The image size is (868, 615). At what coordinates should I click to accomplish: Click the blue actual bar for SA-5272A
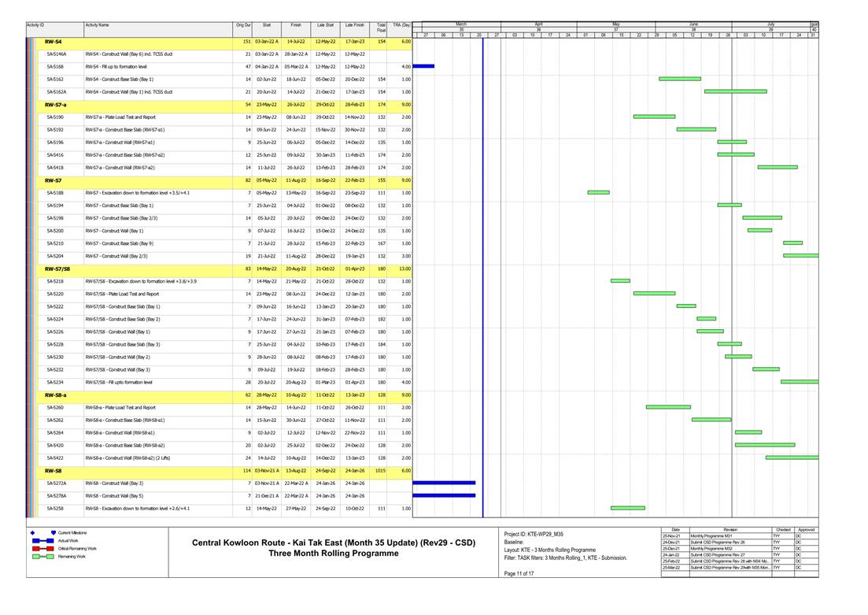point(444,483)
